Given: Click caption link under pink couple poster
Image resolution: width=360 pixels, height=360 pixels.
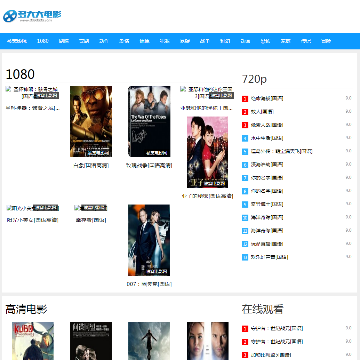Looking at the screenshot, I should [x=207, y=196].
